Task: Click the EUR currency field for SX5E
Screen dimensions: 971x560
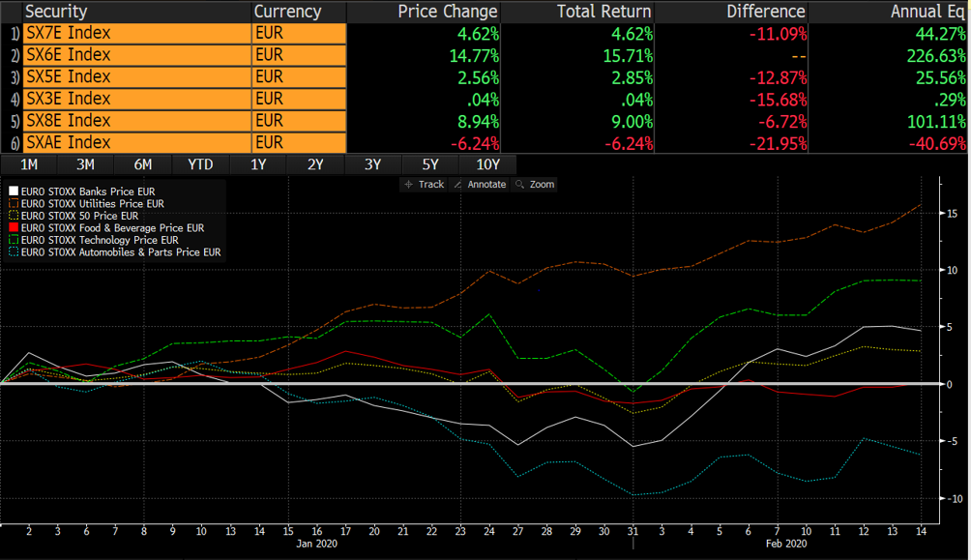Action: point(299,76)
